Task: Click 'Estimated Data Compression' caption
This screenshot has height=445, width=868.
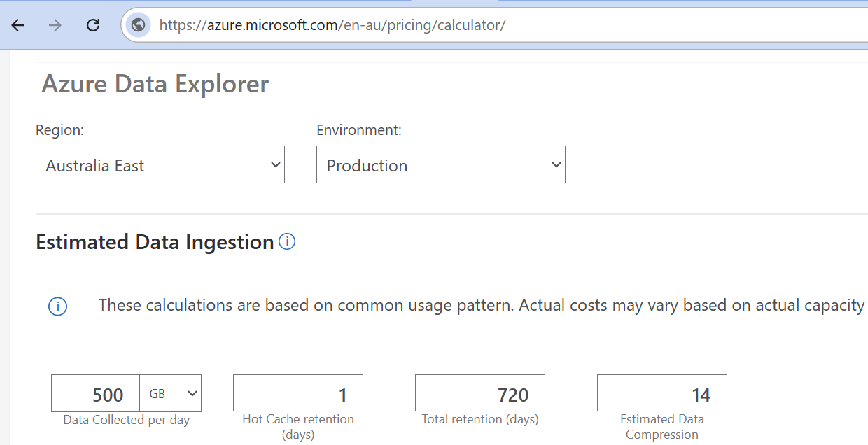Action: click(x=662, y=427)
